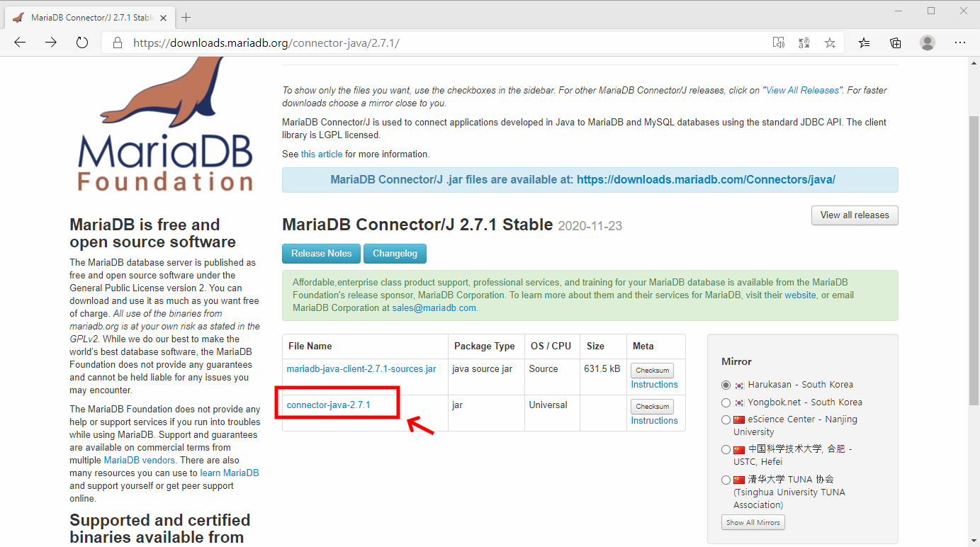This screenshot has width=980, height=547.
Task: Open the View All Releases link
Action: click(x=802, y=90)
